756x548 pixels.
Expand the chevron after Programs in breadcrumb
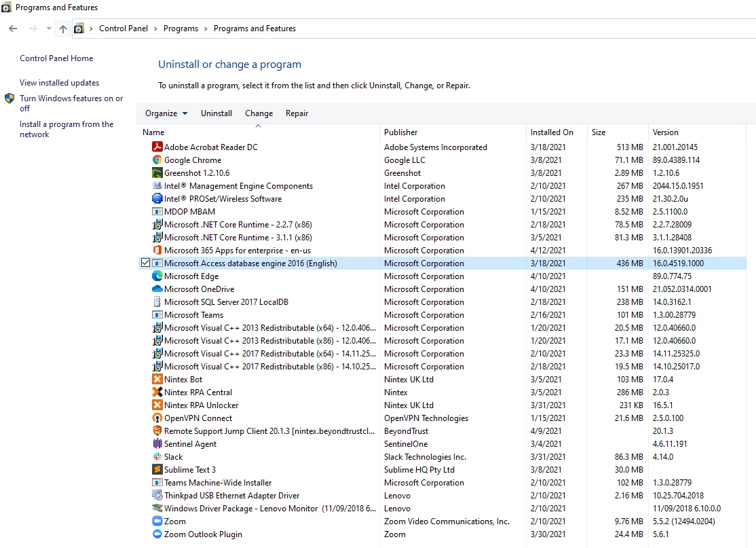[206, 29]
